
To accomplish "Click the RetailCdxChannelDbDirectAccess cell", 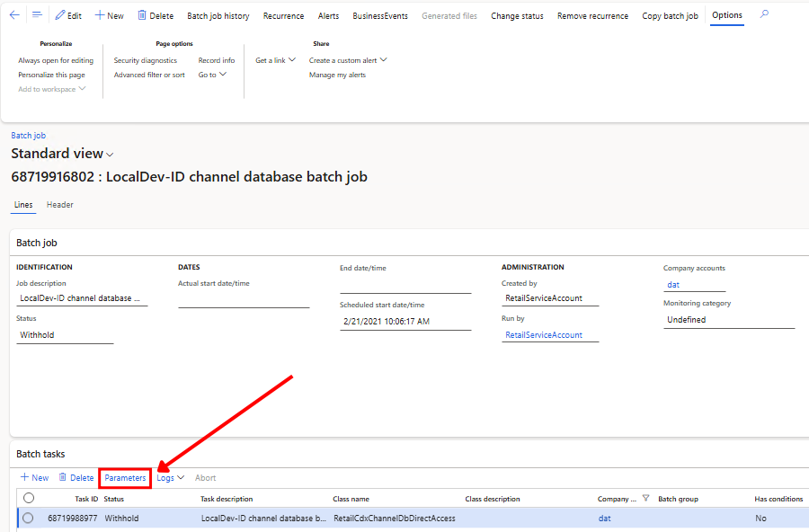I will click(x=395, y=518).
